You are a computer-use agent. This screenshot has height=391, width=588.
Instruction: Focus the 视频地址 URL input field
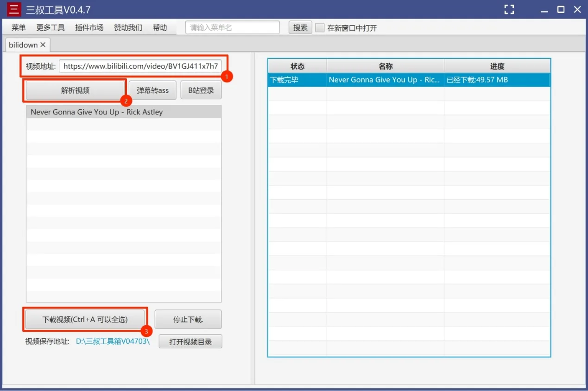[140, 66]
